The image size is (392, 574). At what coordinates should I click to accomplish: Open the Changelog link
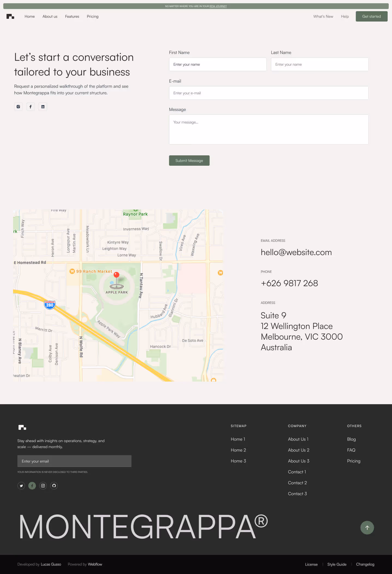(365, 564)
